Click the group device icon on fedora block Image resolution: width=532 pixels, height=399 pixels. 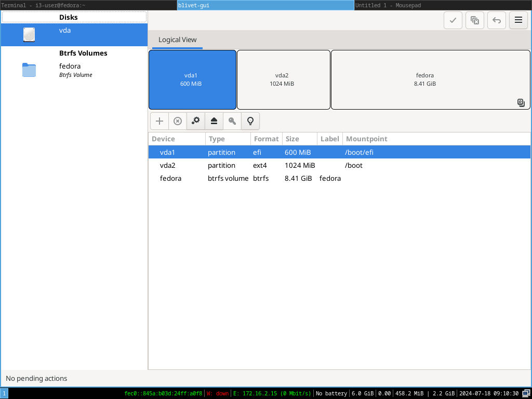pos(521,102)
